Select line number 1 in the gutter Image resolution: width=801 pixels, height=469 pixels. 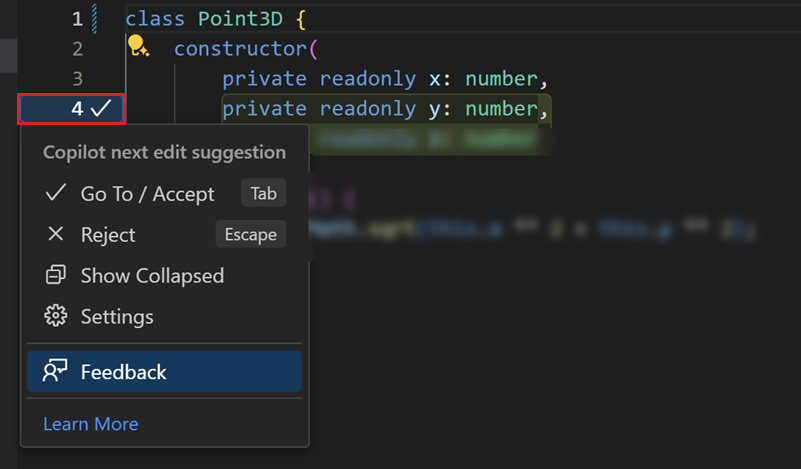pyautogui.click(x=78, y=18)
